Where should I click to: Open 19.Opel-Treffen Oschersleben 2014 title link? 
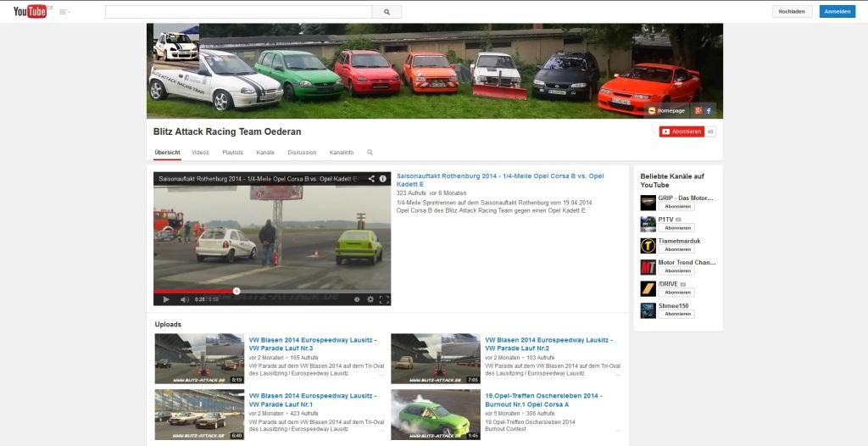point(543,400)
